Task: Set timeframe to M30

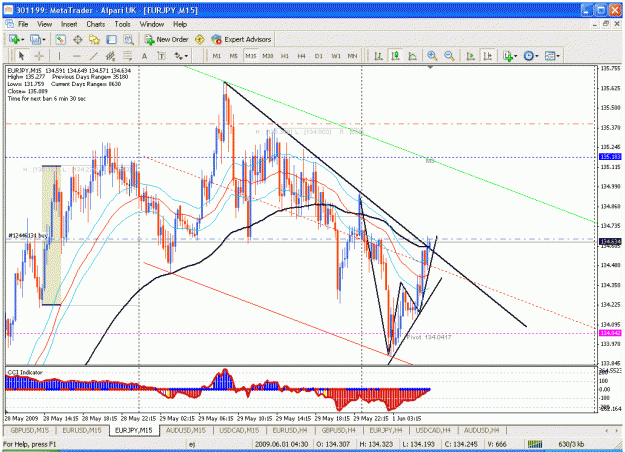Action: pyautogui.click(x=267, y=56)
